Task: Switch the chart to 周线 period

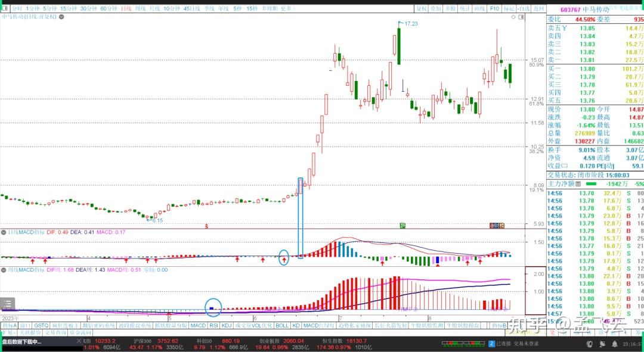Action: [140, 8]
